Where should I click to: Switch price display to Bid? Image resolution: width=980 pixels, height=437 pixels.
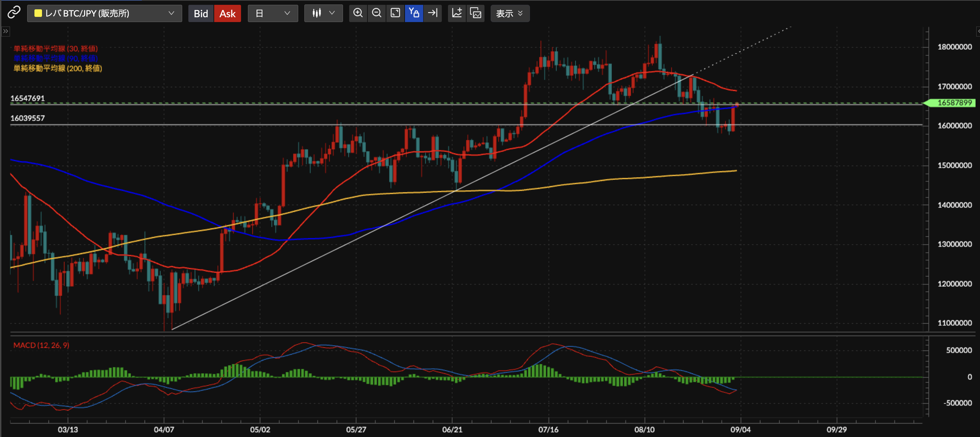pos(201,14)
